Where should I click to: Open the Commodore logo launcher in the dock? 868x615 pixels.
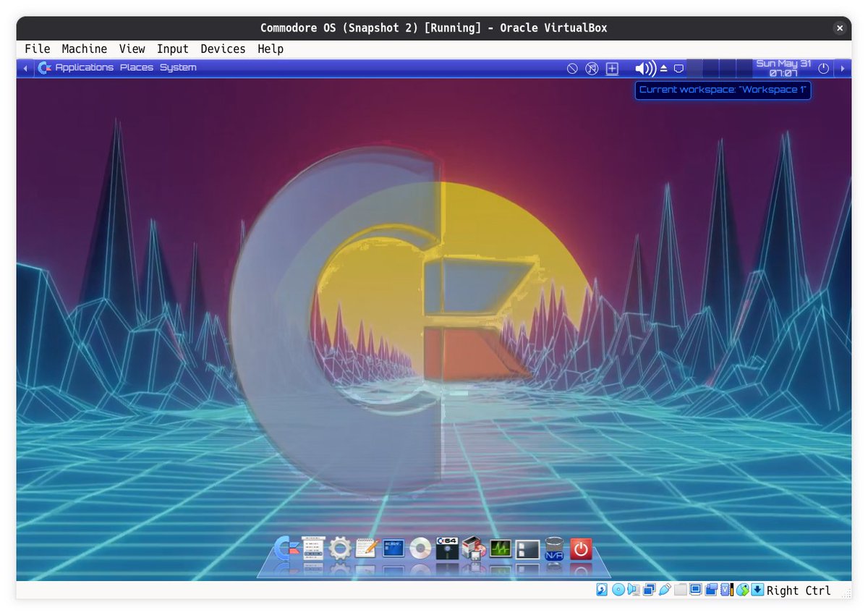[x=288, y=548]
